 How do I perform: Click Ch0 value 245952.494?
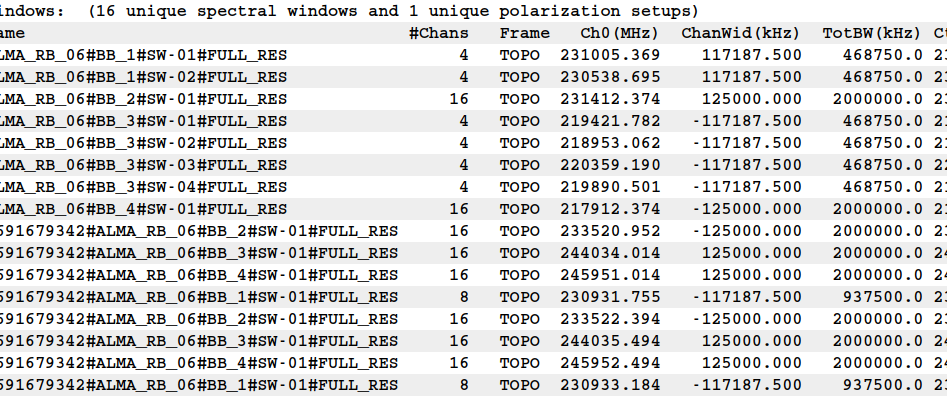pyautogui.click(x=610, y=363)
